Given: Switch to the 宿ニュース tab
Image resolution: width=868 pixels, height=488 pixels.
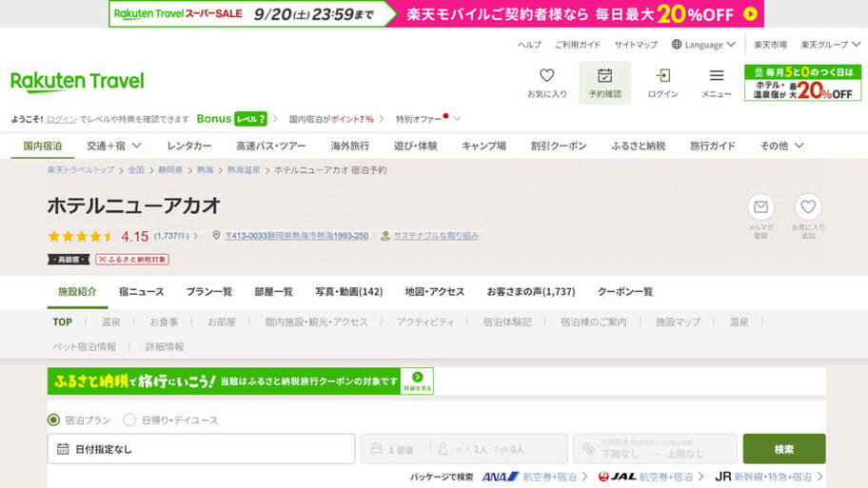Looking at the screenshot, I should point(141,292).
